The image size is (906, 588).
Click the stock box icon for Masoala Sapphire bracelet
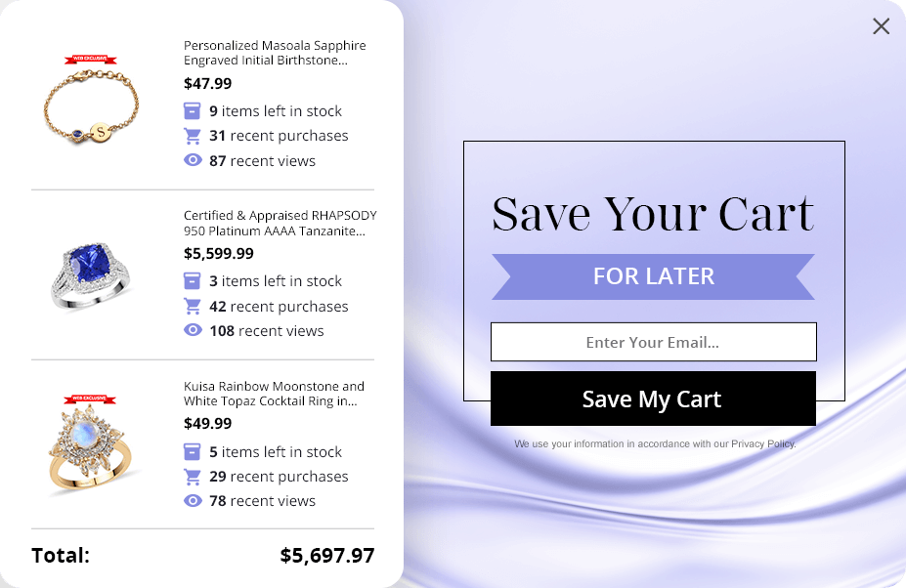(x=193, y=110)
